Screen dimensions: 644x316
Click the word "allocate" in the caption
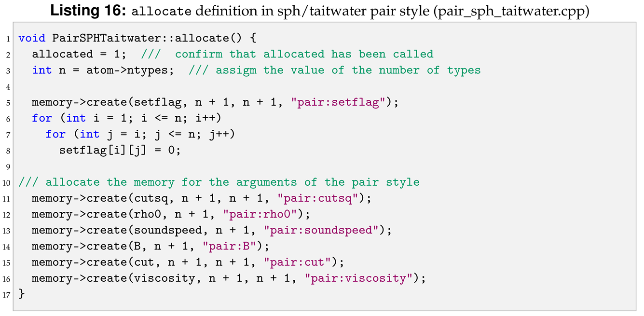pos(161,11)
